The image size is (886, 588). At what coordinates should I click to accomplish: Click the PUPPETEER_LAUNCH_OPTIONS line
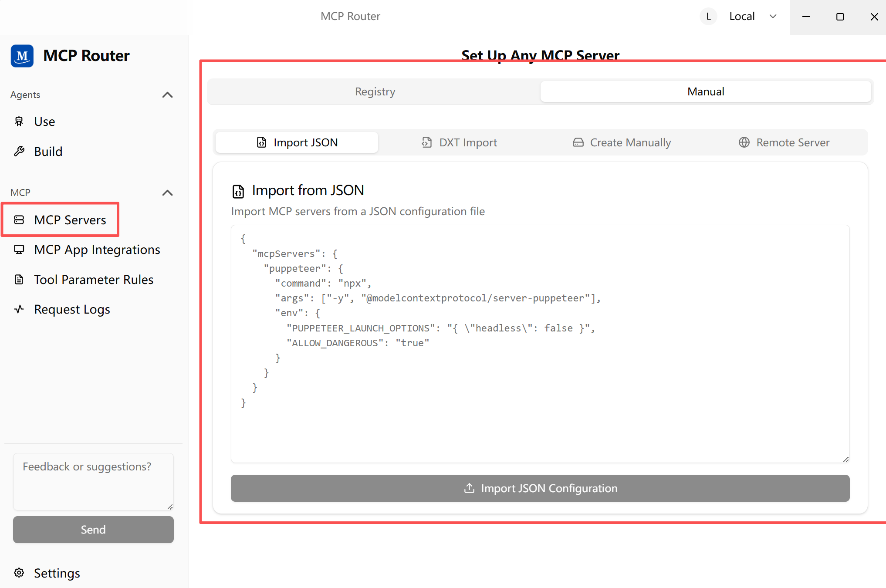tap(441, 328)
